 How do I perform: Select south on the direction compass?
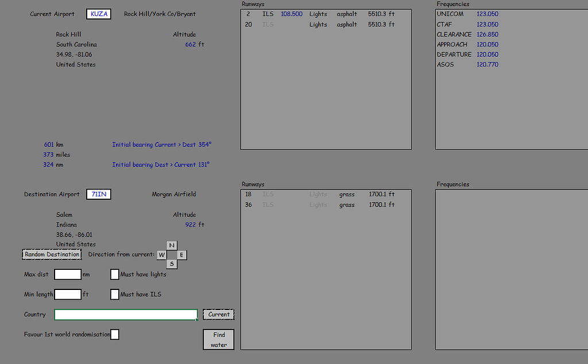[171, 263]
